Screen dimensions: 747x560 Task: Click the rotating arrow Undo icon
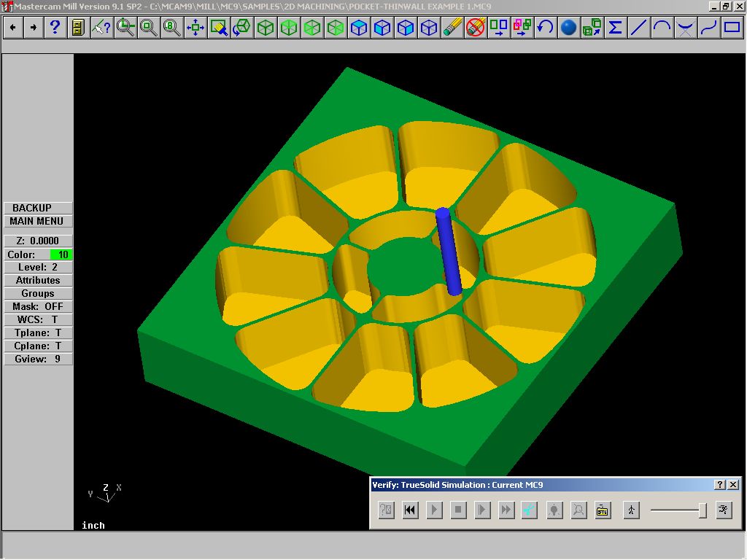tap(545, 28)
